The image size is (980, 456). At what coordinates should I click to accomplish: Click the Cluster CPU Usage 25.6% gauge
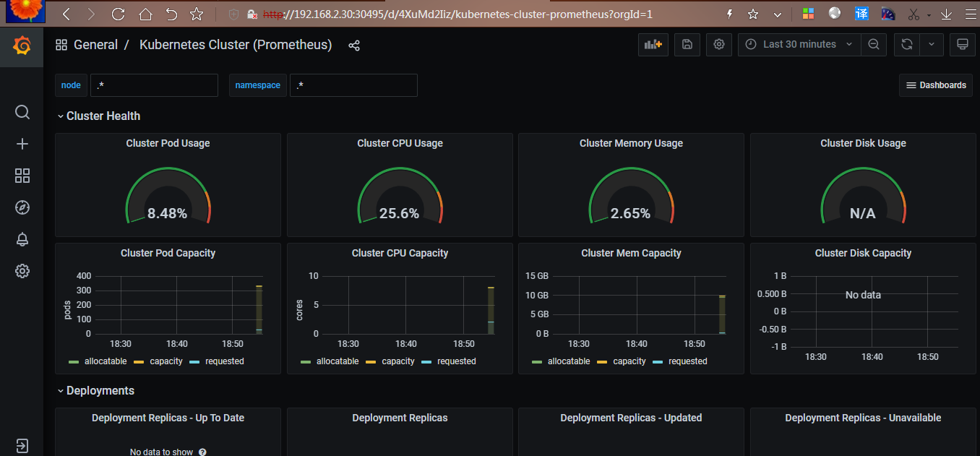click(400, 196)
